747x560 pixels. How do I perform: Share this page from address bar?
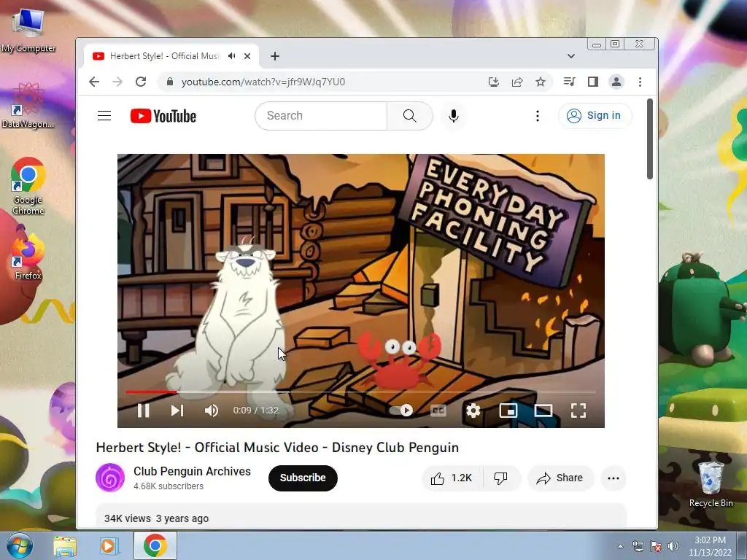point(517,82)
